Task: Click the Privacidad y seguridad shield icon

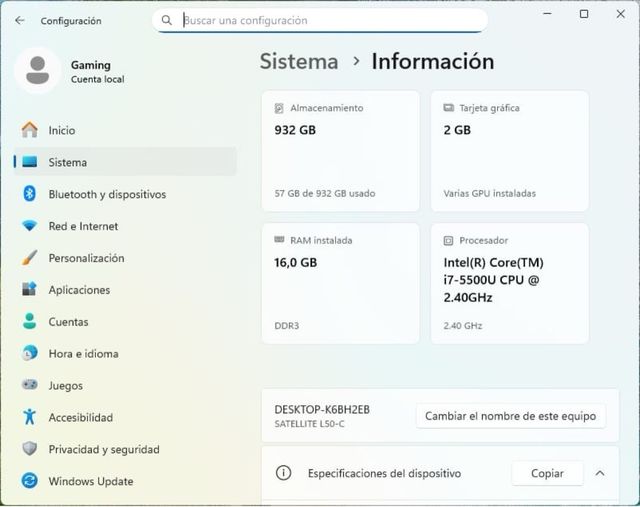Action: (29, 449)
